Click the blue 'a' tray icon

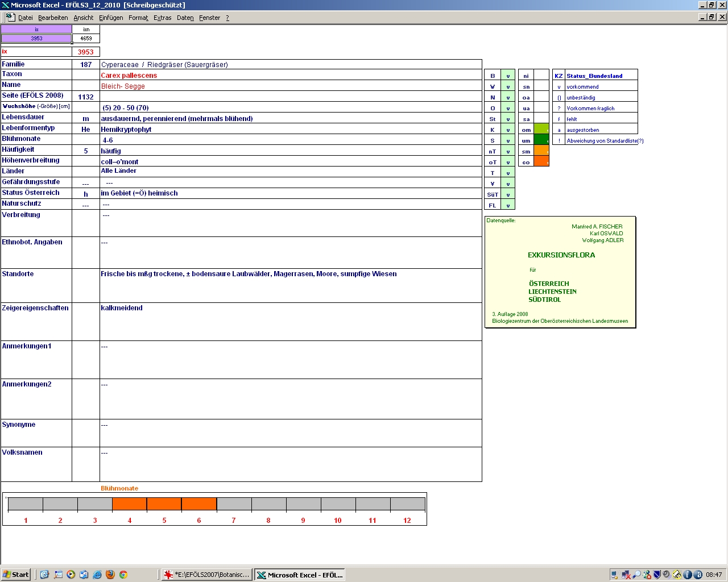(698, 575)
